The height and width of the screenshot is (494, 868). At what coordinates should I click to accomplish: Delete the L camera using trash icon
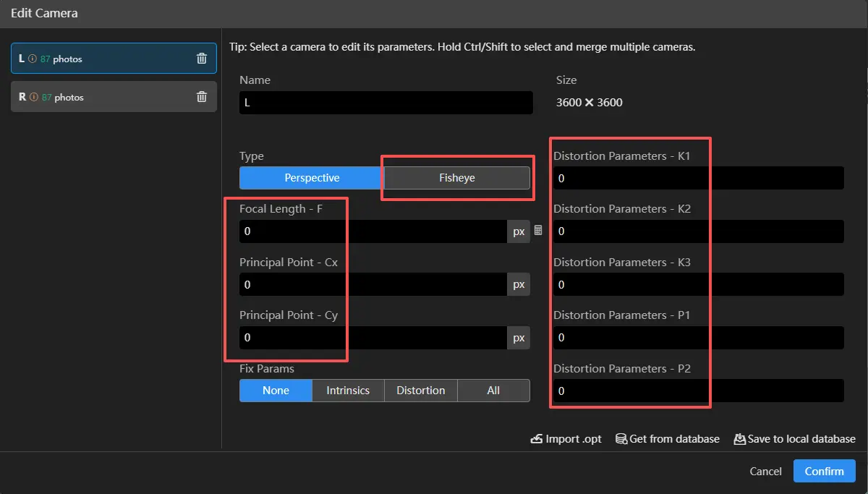coord(202,59)
